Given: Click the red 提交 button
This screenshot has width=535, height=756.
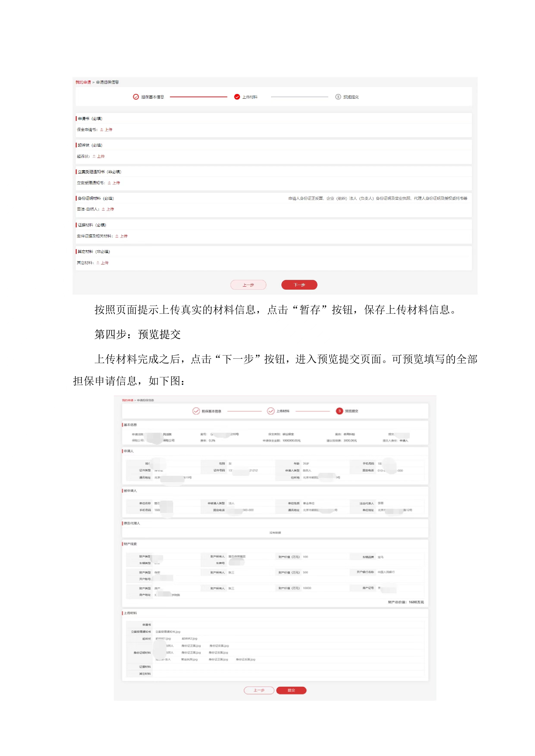Looking at the screenshot, I should click(291, 690).
